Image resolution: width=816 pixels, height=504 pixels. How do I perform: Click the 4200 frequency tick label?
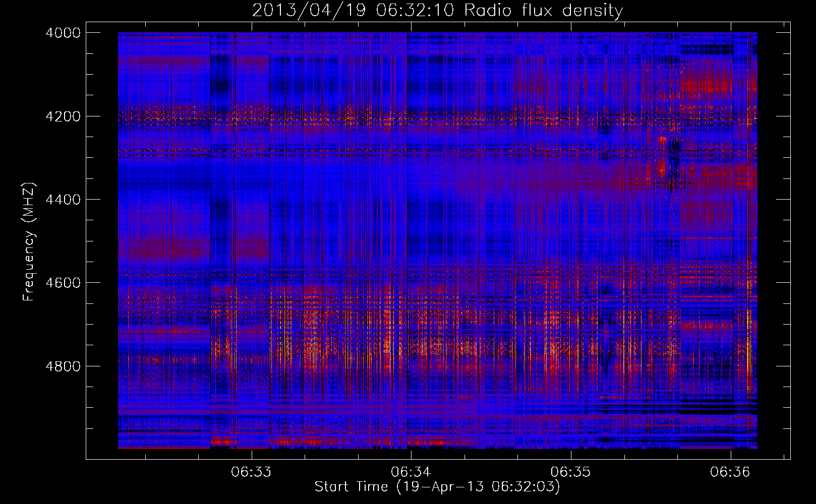(63, 116)
